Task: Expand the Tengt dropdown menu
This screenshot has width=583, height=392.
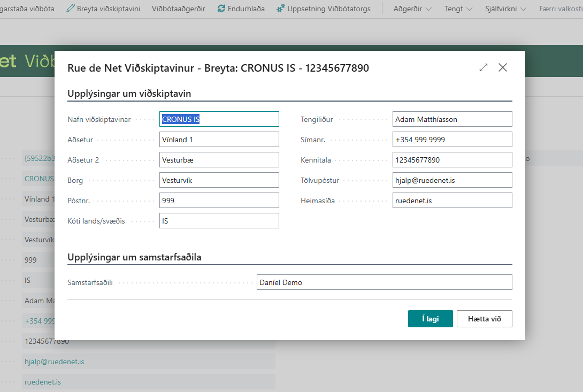Action: coord(458,9)
